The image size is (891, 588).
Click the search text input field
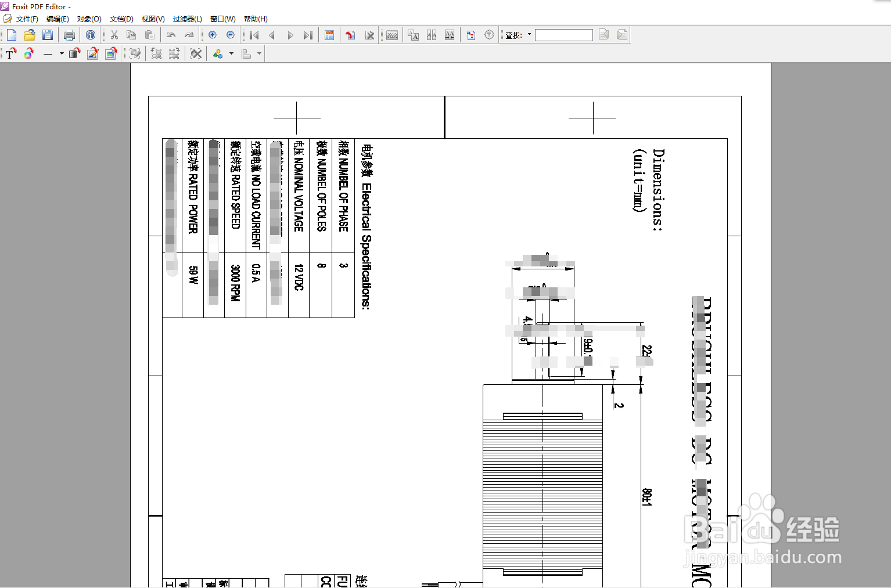point(563,35)
